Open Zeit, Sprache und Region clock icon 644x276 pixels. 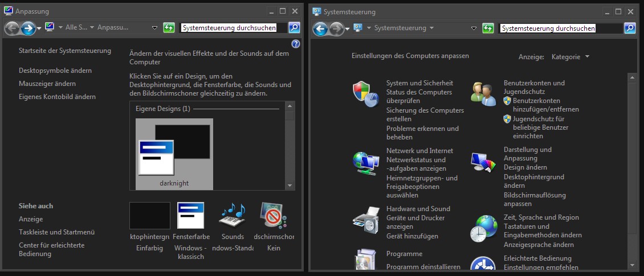tap(483, 228)
